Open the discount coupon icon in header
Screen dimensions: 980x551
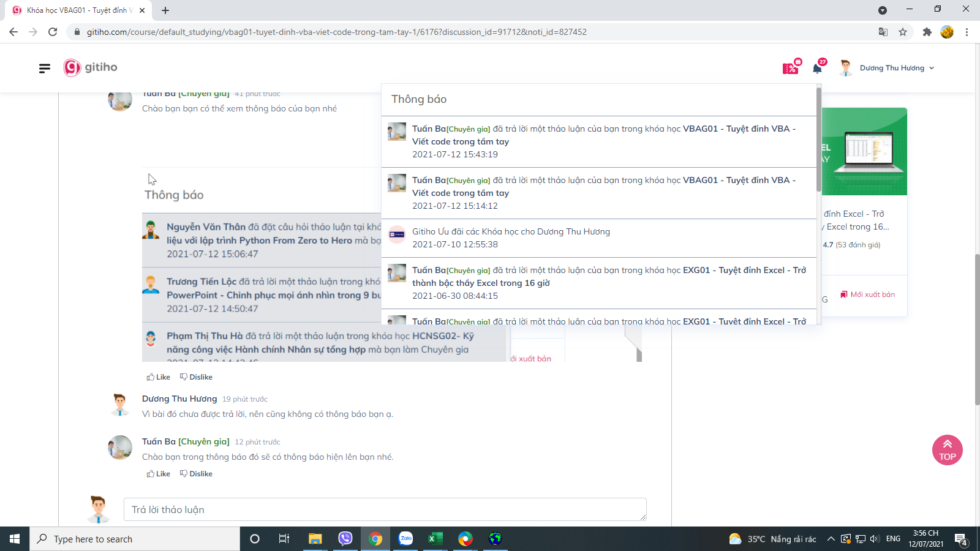coord(791,67)
